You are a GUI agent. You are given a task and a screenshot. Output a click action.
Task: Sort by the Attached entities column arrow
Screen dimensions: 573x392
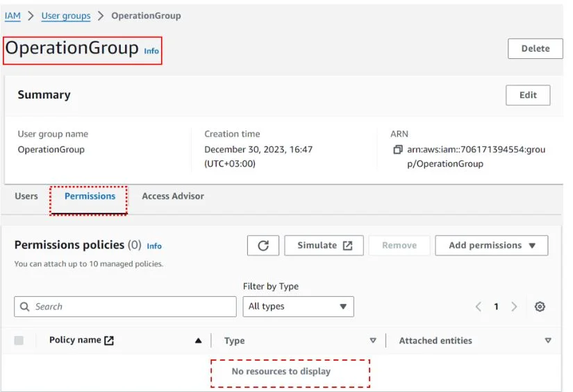click(548, 341)
